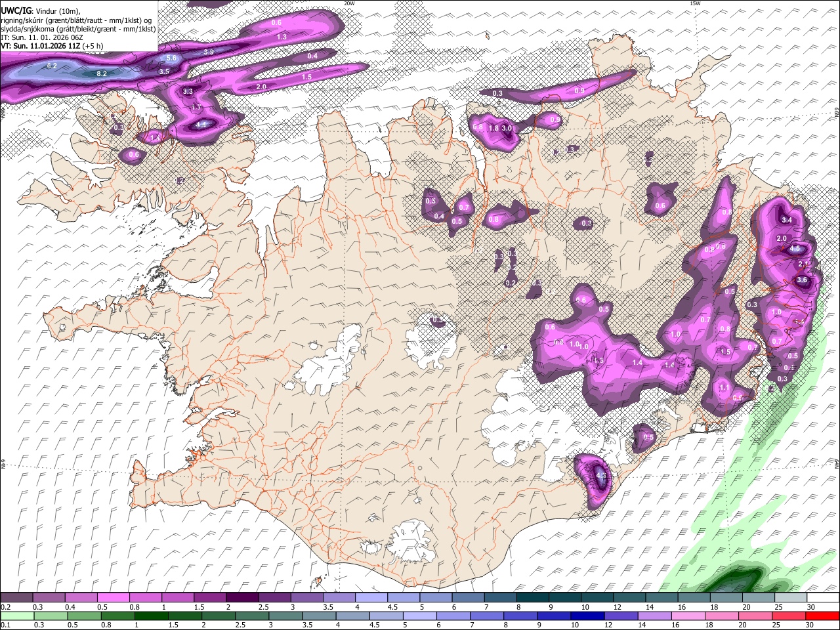The width and height of the screenshot is (840, 630).
Task: Click the '5.6' precipitation value on the map
Action: pyautogui.click(x=172, y=58)
